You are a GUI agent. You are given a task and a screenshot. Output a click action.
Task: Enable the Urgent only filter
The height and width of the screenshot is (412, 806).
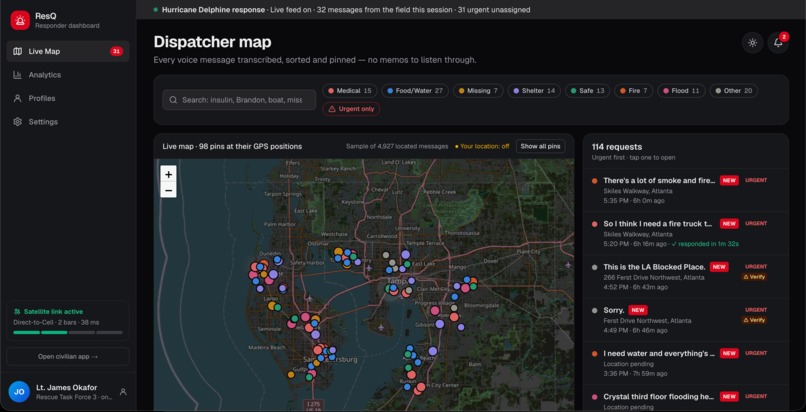[x=351, y=109]
